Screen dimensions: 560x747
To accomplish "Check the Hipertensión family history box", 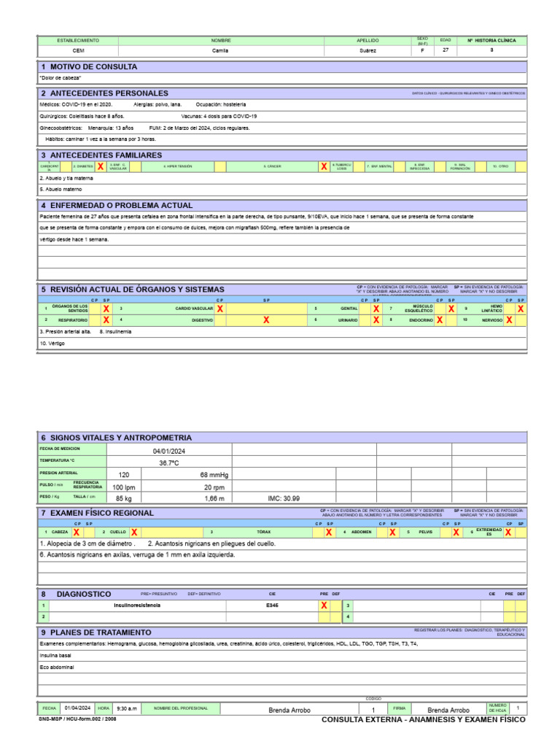I will [x=220, y=166].
